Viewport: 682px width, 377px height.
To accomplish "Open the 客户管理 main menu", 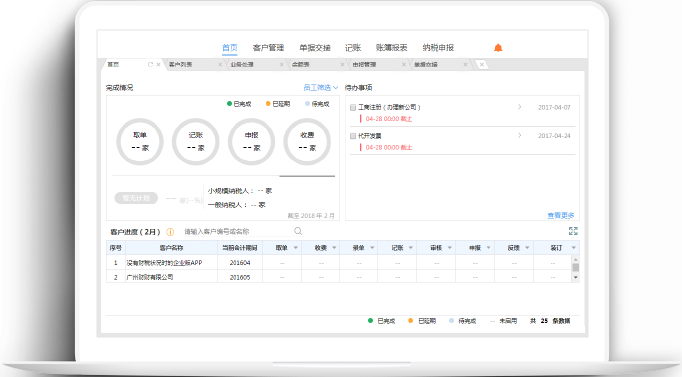I will tap(268, 48).
